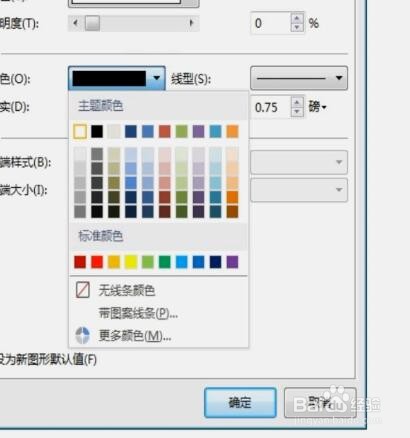Screen dimensions: 410x438
Task: Open the line style (线型) dropdown
Action: tap(299, 78)
